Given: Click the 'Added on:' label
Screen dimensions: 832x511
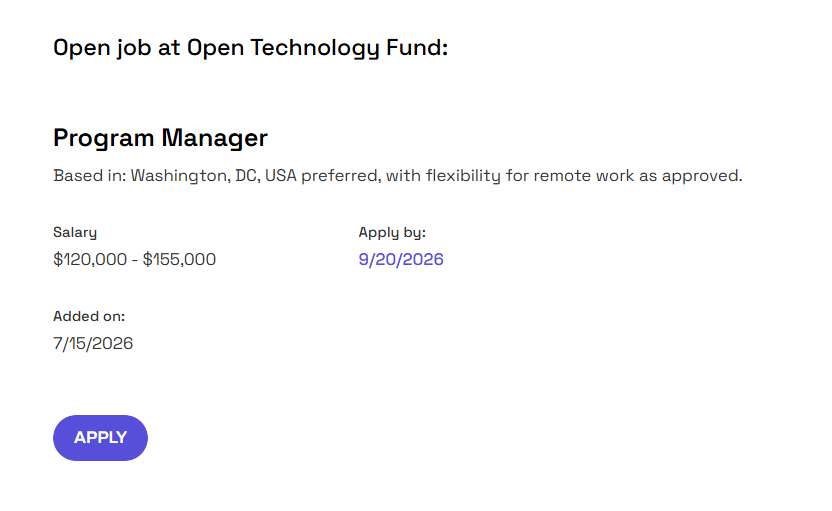Looking at the screenshot, I should coord(89,316).
